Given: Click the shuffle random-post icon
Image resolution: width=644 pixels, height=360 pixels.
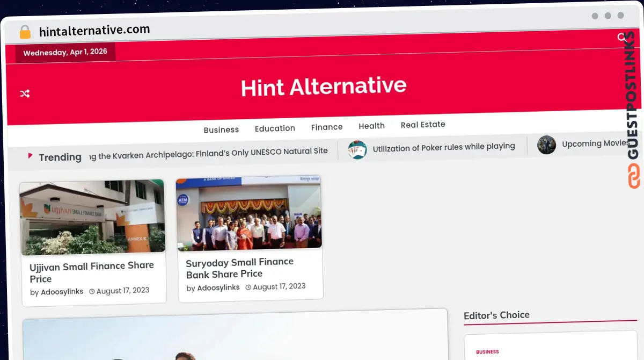Looking at the screenshot, I should click(25, 93).
